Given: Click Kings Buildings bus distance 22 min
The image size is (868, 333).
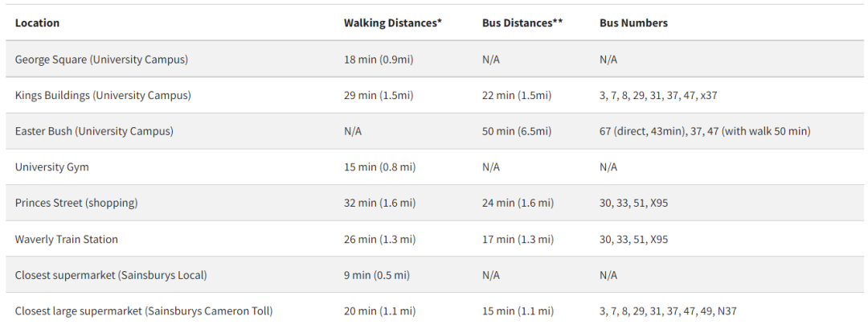Looking at the screenshot, I should point(516,95).
